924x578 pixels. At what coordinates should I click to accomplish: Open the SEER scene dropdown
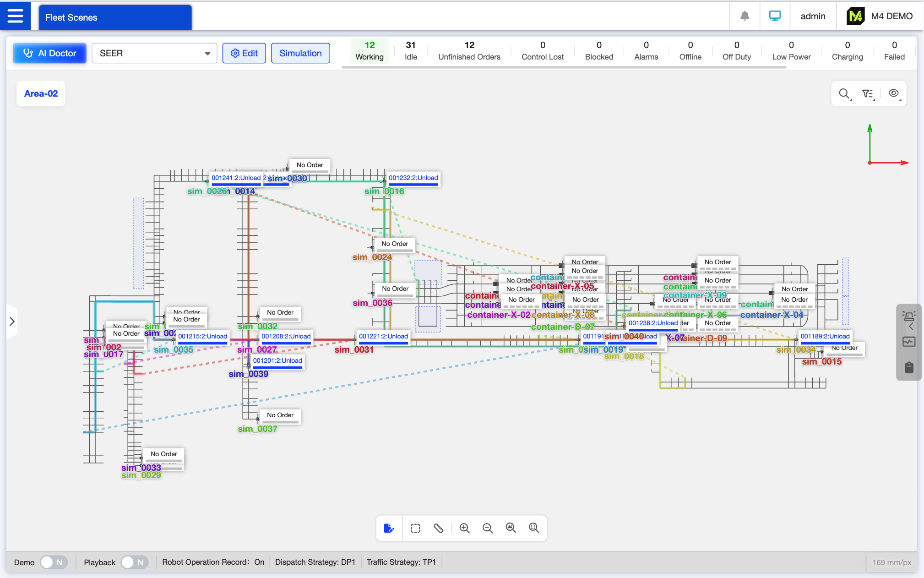(x=154, y=53)
